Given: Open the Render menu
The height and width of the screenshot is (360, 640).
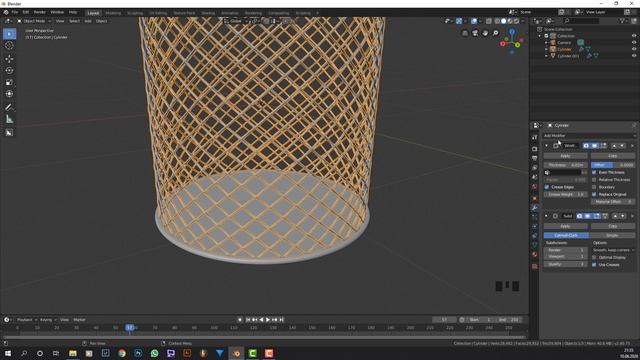Looking at the screenshot, I should (40, 12).
